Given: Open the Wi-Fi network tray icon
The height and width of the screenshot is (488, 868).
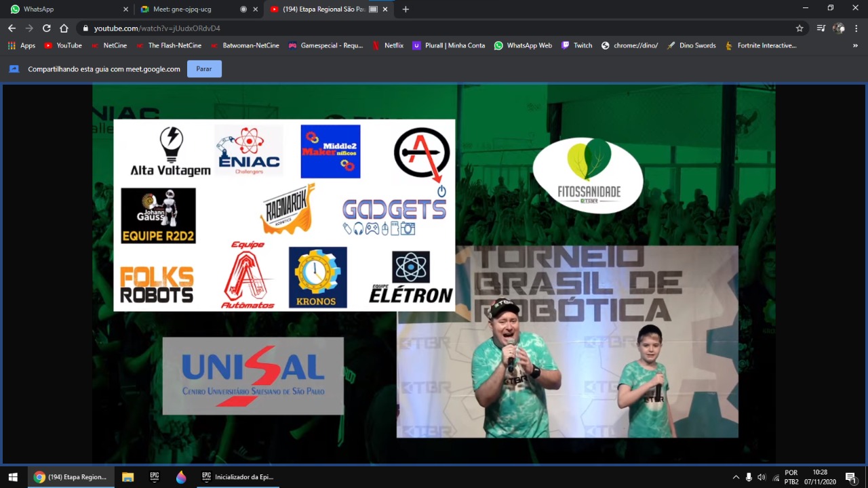Looking at the screenshot, I should 776,477.
